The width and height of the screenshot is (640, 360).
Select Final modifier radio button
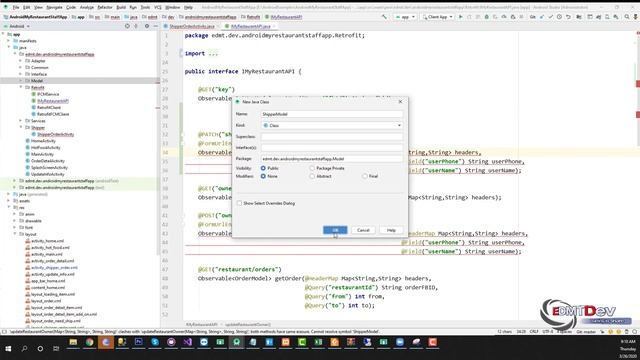pyautogui.click(x=364, y=176)
